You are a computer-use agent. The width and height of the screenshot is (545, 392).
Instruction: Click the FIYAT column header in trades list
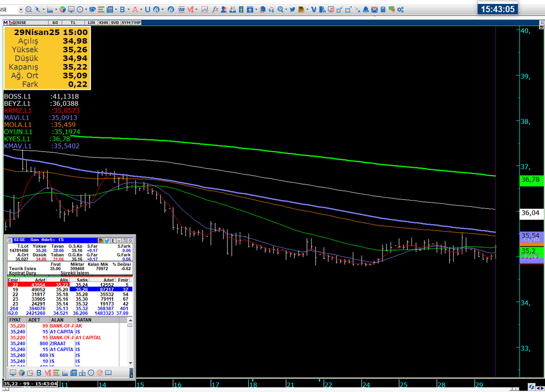coord(17,320)
